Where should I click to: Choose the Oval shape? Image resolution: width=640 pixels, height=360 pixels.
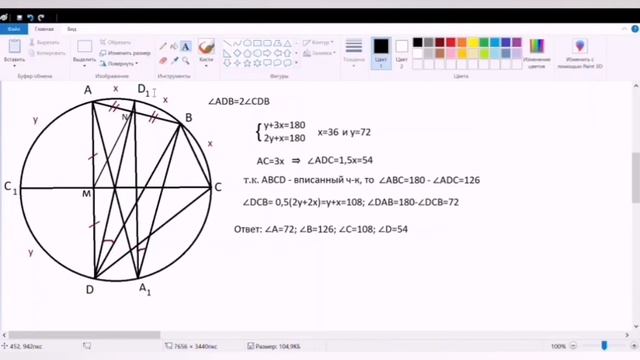click(247, 43)
